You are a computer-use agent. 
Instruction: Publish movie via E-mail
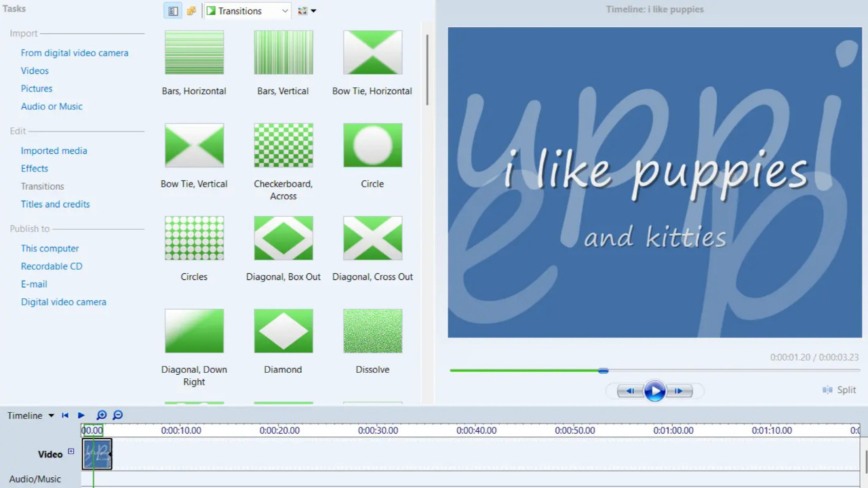[34, 284]
